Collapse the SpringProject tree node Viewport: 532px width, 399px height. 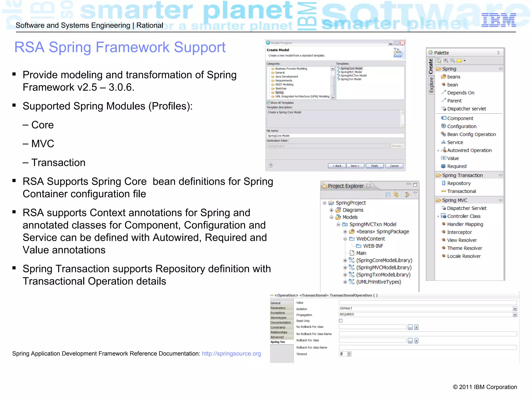click(324, 203)
